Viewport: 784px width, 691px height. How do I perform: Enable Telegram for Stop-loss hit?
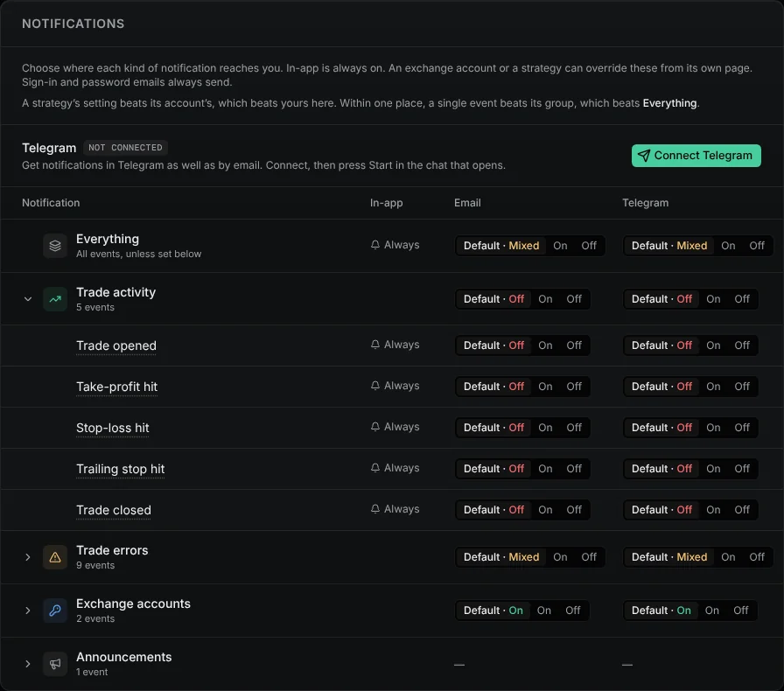(713, 428)
